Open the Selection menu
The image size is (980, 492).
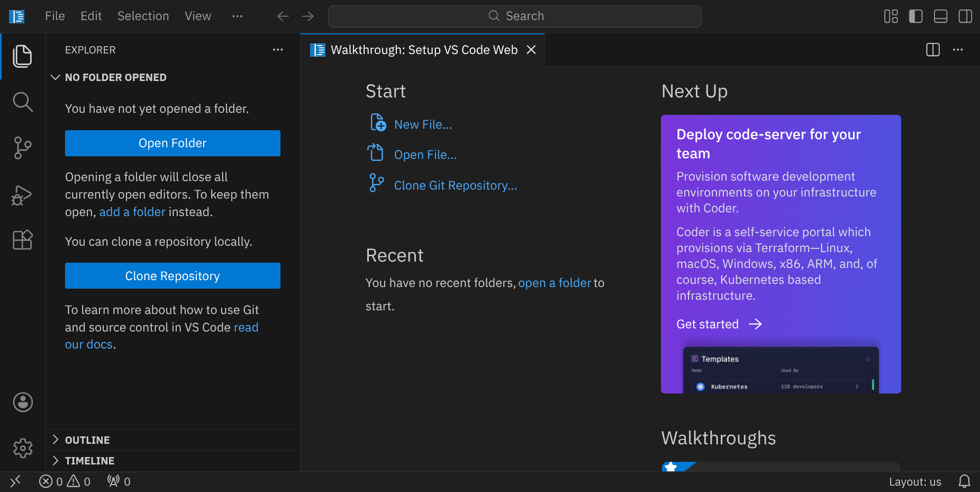point(143,16)
